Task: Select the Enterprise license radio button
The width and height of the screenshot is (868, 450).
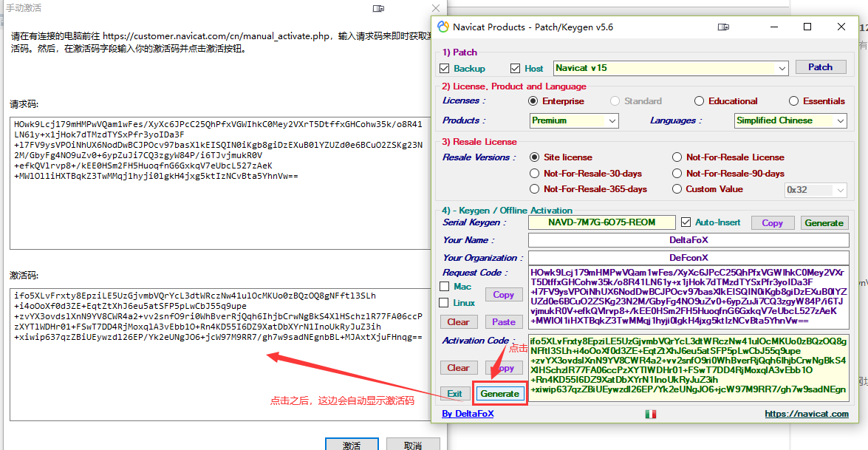Action: tap(533, 100)
